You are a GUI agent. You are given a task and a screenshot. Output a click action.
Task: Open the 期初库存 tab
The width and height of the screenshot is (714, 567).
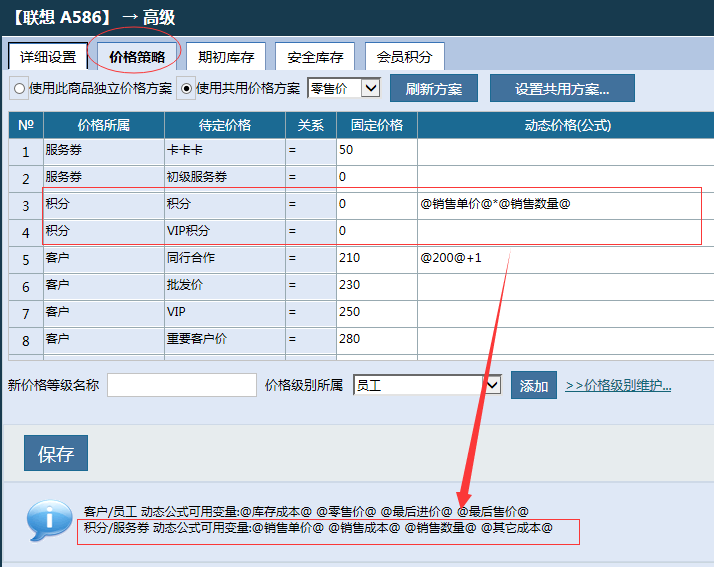pyautogui.click(x=226, y=56)
